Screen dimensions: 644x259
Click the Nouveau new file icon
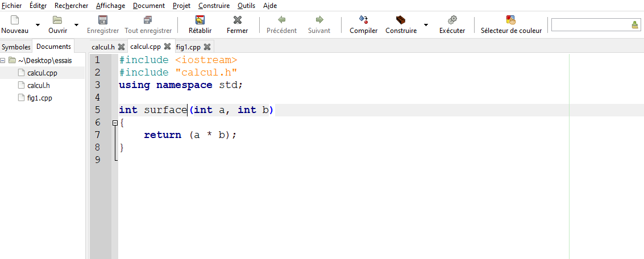click(x=15, y=20)
